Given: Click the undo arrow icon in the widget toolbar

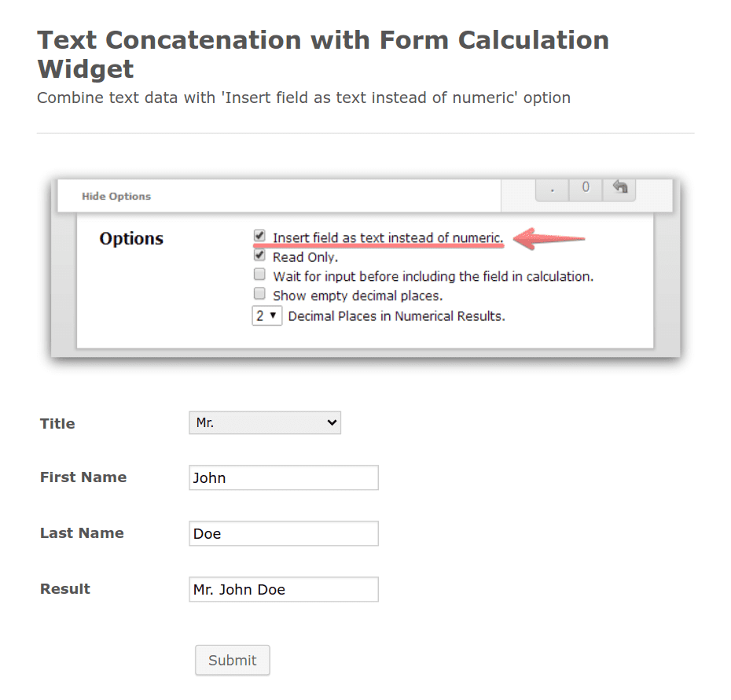Looking at the screenshot, I should [x=619, y=188].
